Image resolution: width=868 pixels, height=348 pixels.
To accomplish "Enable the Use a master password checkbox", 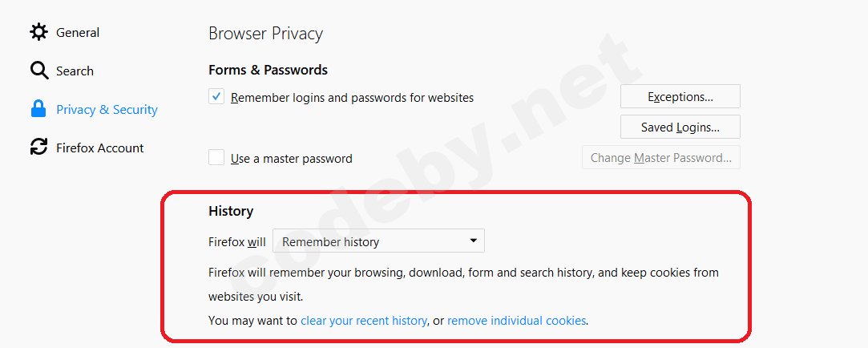I will [x=216, y=158].
